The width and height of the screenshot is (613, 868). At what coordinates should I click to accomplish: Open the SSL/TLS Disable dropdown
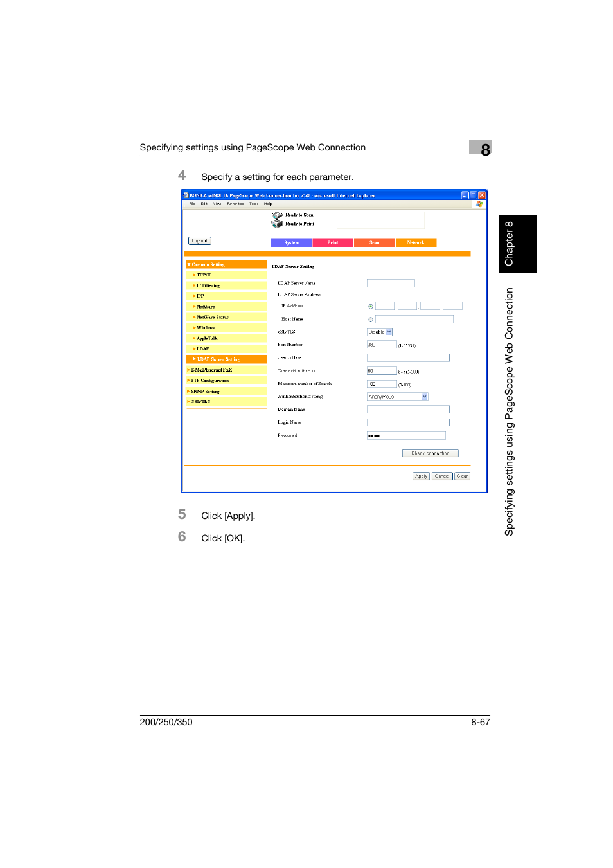(x=380, y=332)
